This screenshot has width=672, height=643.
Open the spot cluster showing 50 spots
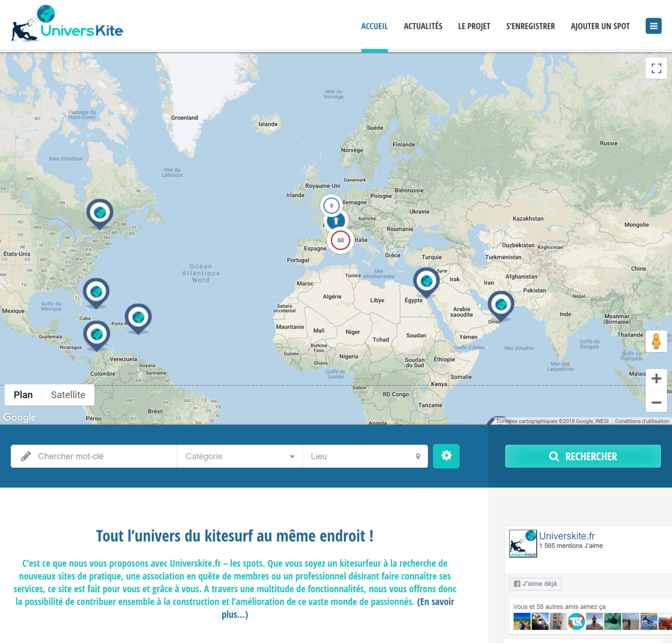pos(340,240)
